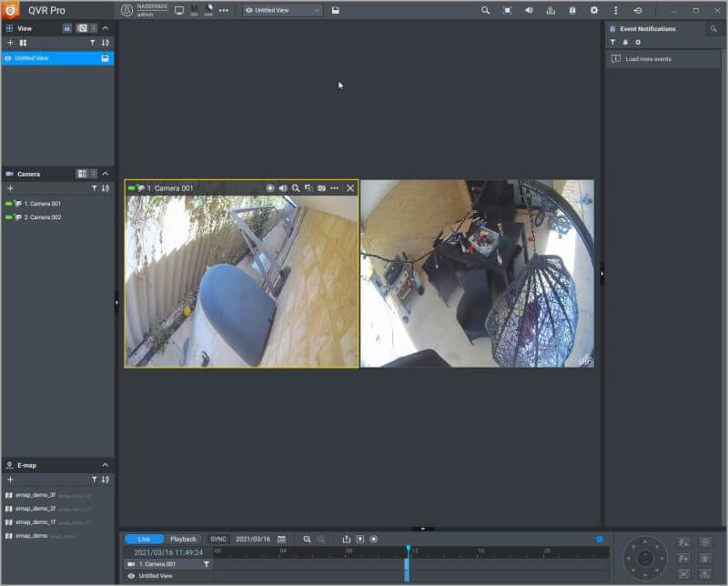Toggle the Event Notifications bell icon

coord(625,42)
